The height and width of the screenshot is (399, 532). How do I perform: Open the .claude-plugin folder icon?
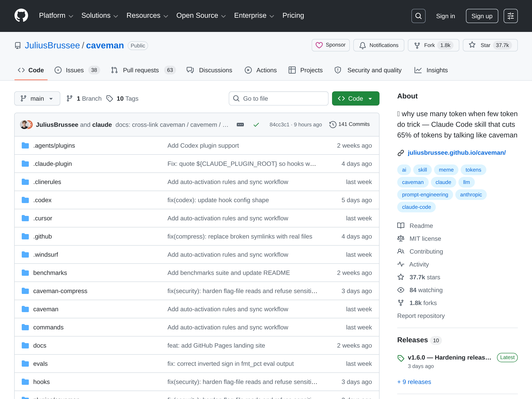coord(25,164)
